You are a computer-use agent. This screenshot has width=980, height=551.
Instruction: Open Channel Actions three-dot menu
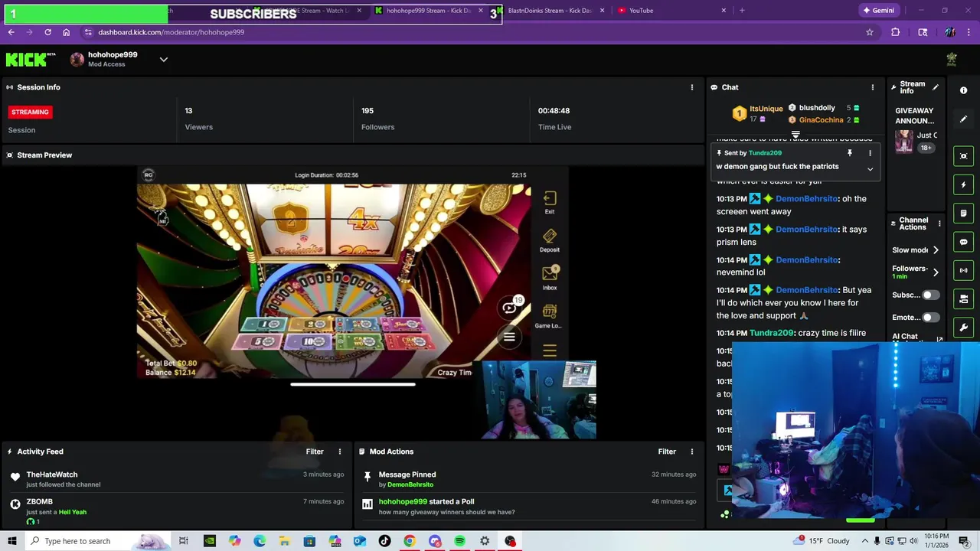pos(939,223)
